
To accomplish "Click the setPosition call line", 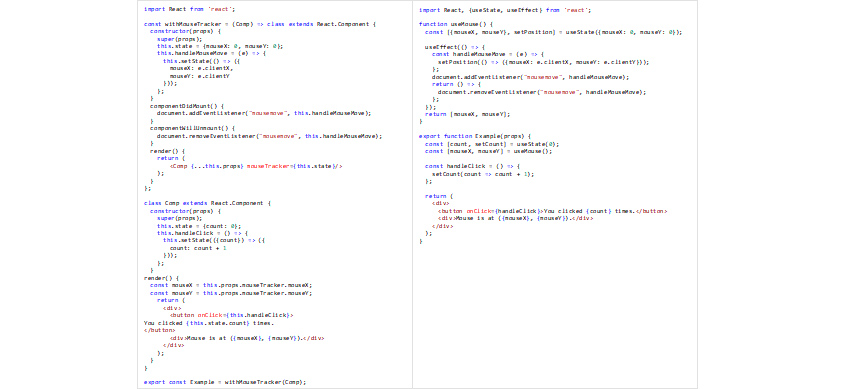I will click(x=544, y=62).
